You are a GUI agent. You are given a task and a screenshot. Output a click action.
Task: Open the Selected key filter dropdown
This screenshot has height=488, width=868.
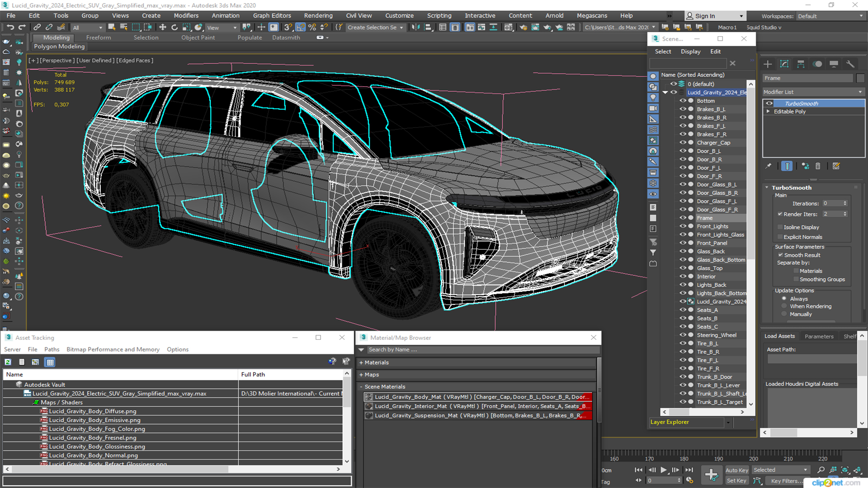(780, 470)
